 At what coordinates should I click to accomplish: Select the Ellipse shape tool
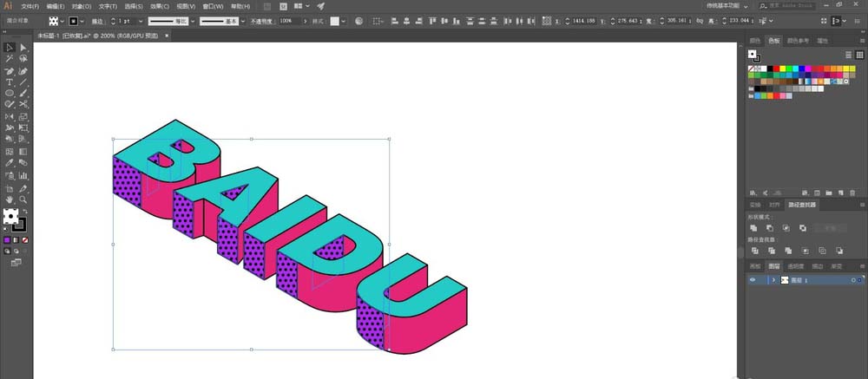click(x=10, y=93)
